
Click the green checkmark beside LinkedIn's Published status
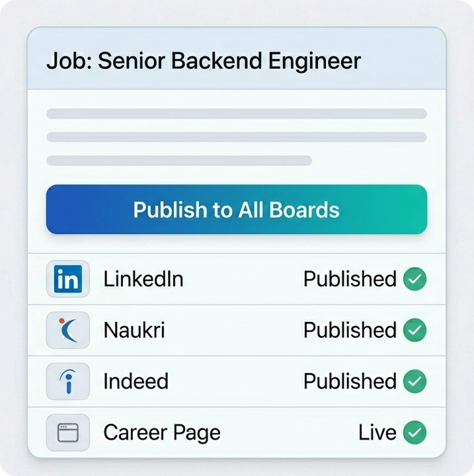tap(415, 279)
